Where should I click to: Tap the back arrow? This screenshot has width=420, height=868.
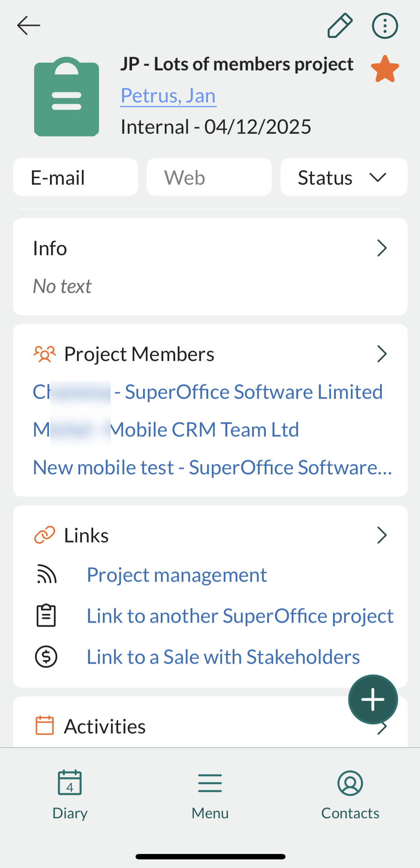(x=28, y=25)
